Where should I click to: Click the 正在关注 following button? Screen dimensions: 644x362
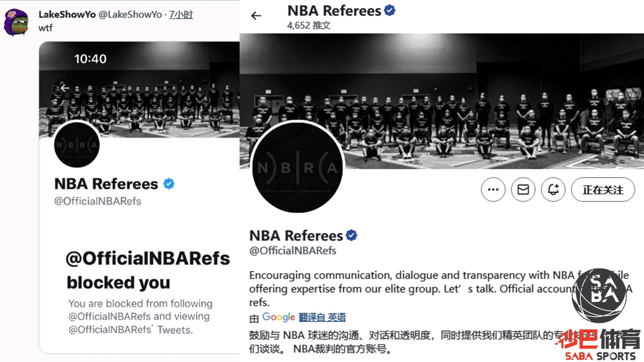603,190
